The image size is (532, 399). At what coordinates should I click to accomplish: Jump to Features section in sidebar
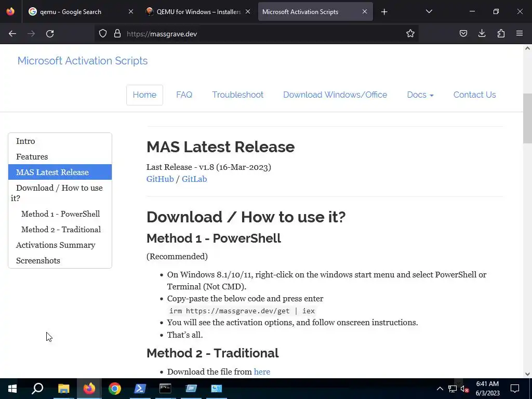pos(60,157)
